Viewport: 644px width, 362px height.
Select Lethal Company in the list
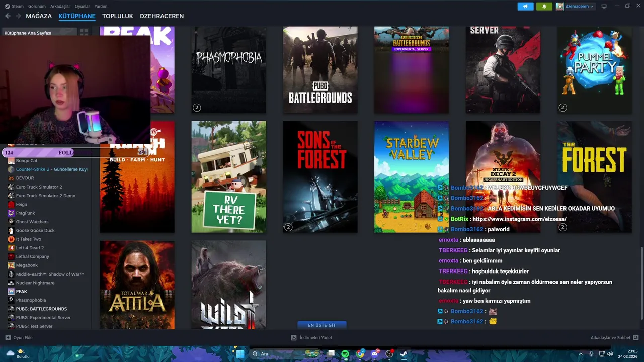coord(32,256)
